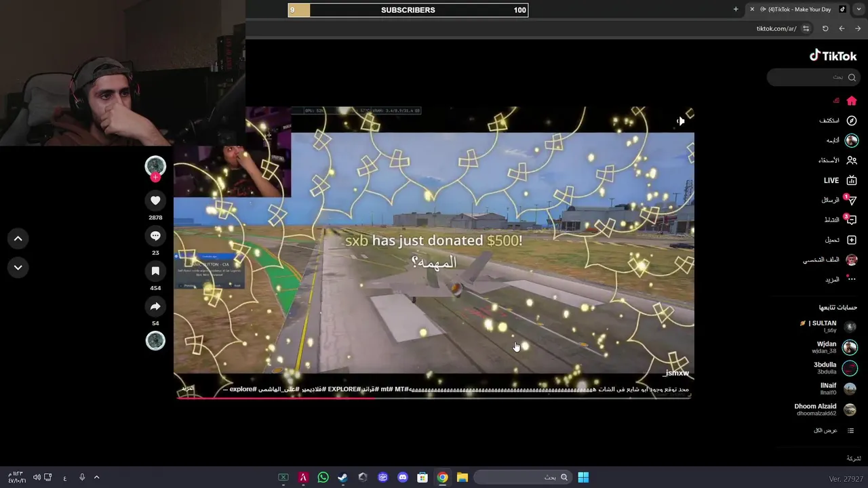Mute the video with the speaker icon
This screenshot has height=488, width=868.
pyautogui.click(x=680, y=121)
